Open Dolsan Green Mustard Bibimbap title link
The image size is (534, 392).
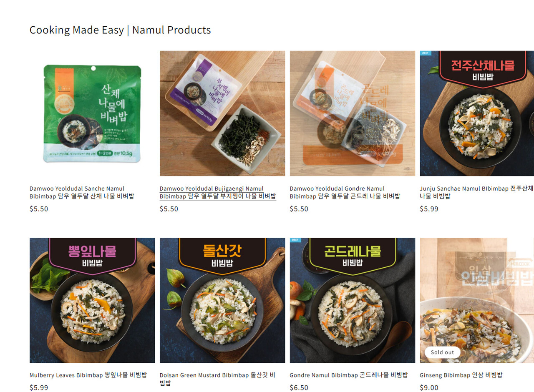(217, 379)
